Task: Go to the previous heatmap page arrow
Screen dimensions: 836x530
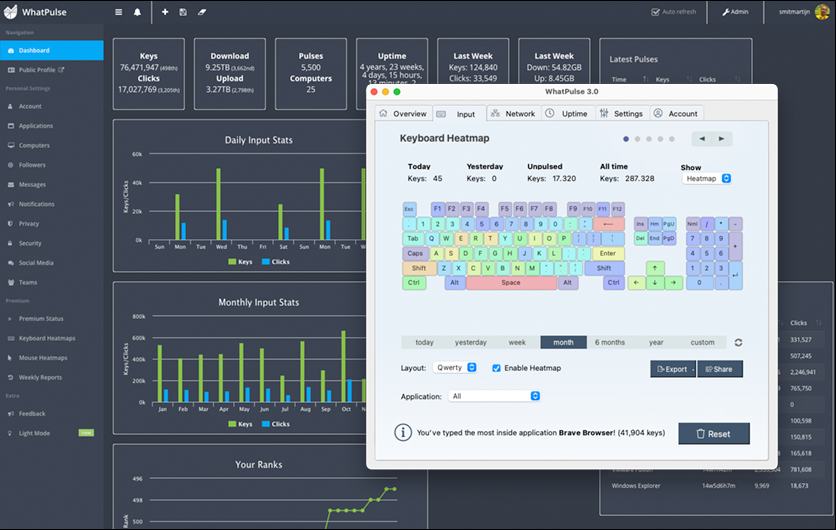Action: 702,139
